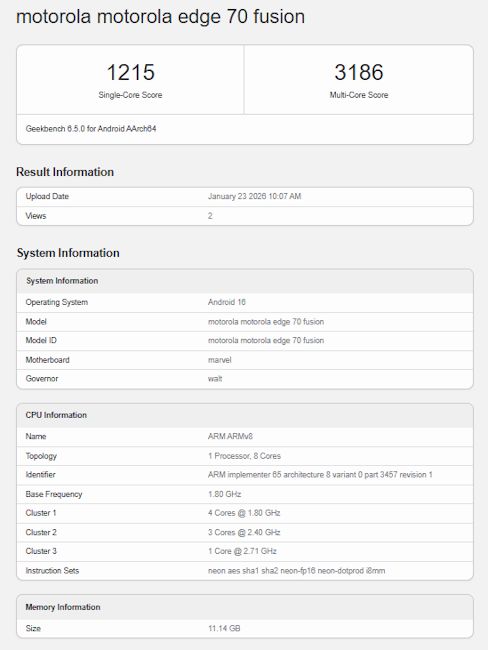Click the Multi-Core Score label
The image size is (488, 650).
point(359,95)
